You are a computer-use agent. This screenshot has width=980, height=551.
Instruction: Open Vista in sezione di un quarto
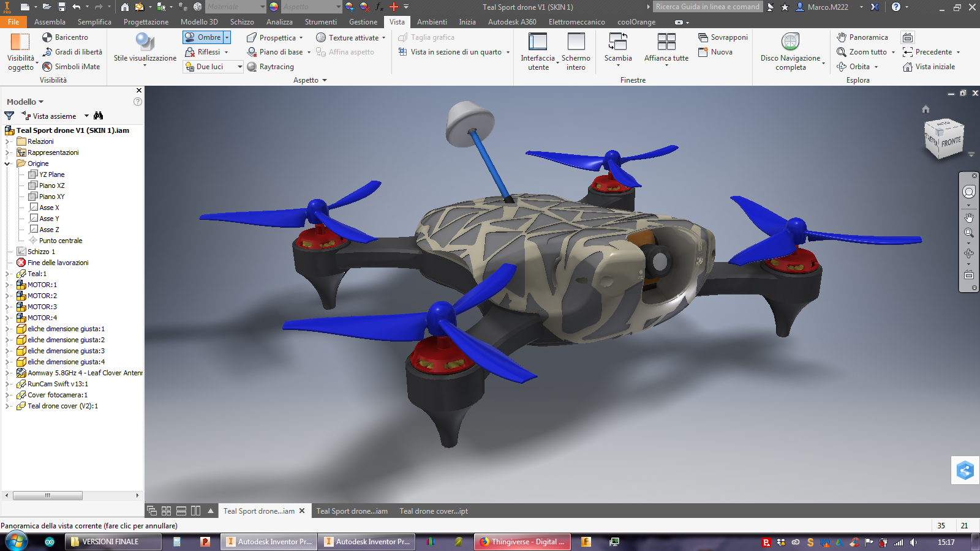(x=454, y=52)
